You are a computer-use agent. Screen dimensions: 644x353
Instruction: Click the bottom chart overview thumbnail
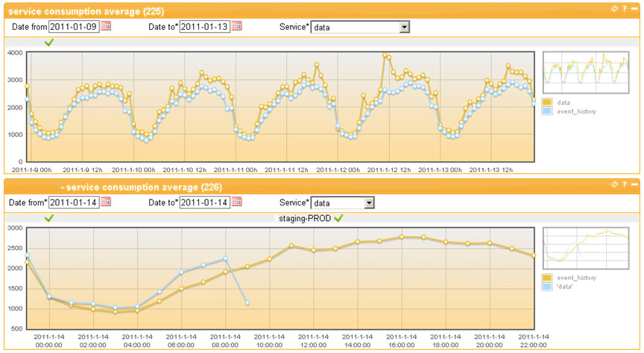[x=586, y=249]
